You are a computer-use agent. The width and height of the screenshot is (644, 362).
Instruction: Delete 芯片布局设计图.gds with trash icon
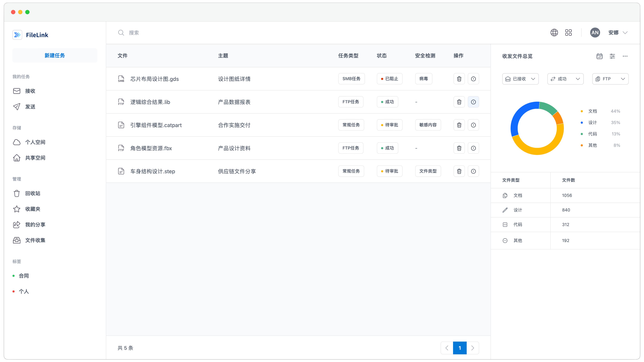pyautogui.click(x=459, y=79)
